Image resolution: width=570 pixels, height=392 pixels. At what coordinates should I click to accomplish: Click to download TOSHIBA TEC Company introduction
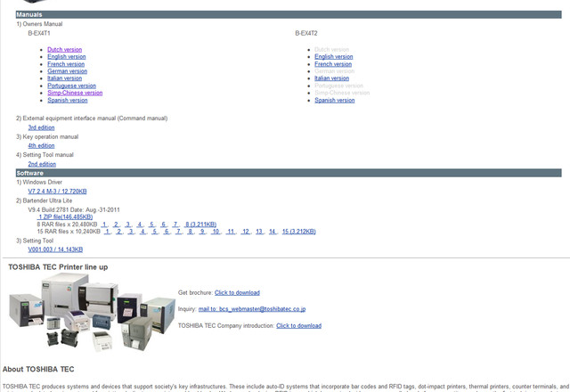pyautogui.click(x=299, y=326)
